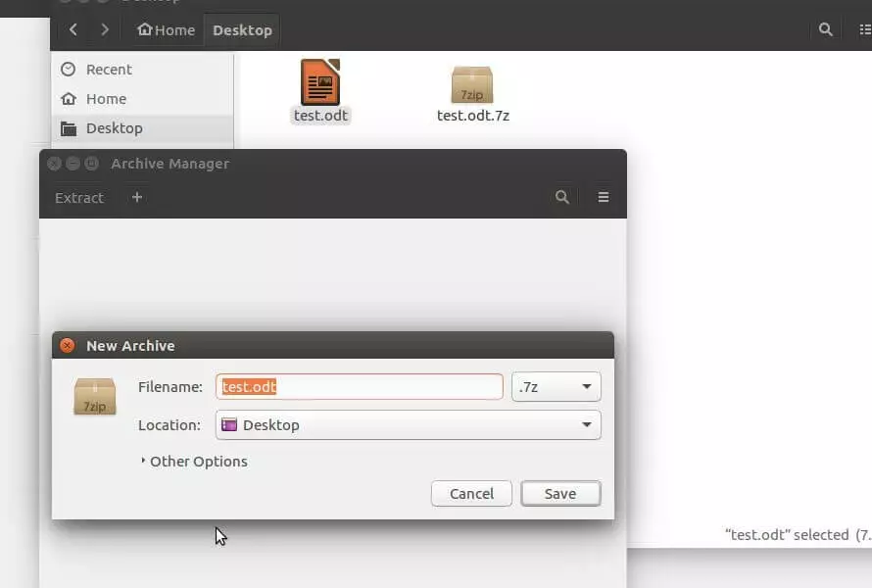Image resolution: width=872 pixels, height=588 pixels.
Task: Click the test.odt document file icon
Action: pos(320,82)
